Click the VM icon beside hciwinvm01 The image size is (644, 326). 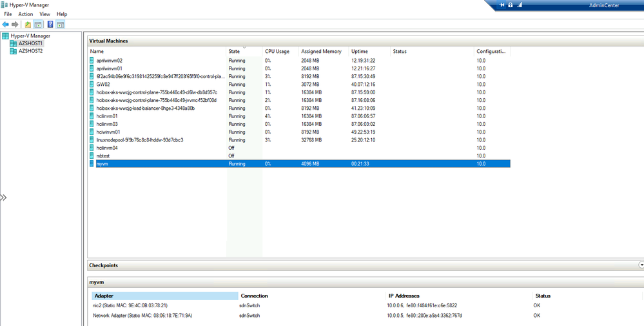pyautogui.click(x=92, y=132)
